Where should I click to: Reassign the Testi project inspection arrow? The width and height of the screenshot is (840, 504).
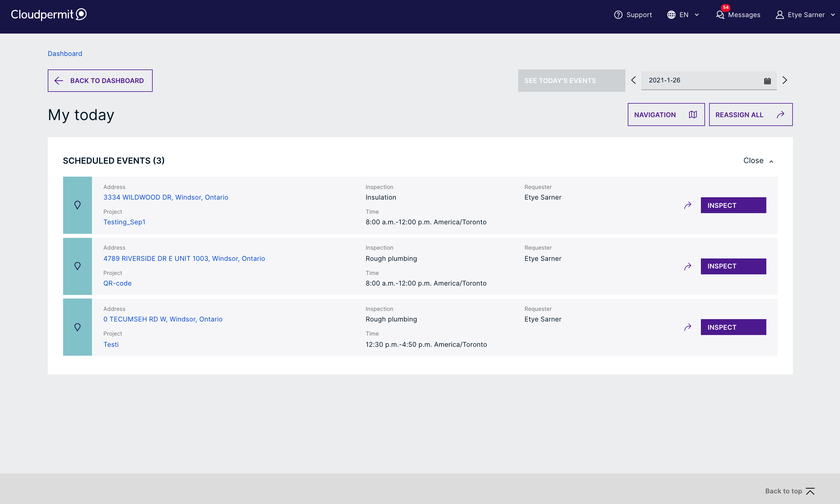tap(688, 327)
